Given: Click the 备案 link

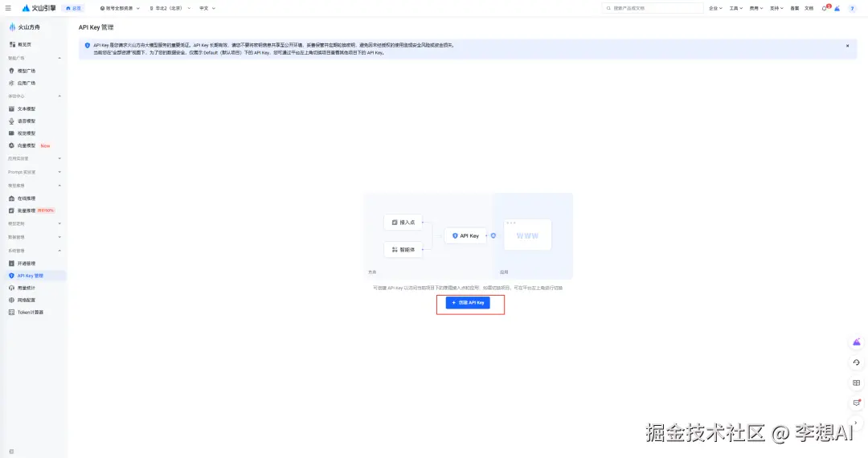Looking at the screenshot, I should pyautogui.click(x=794, y=8).
